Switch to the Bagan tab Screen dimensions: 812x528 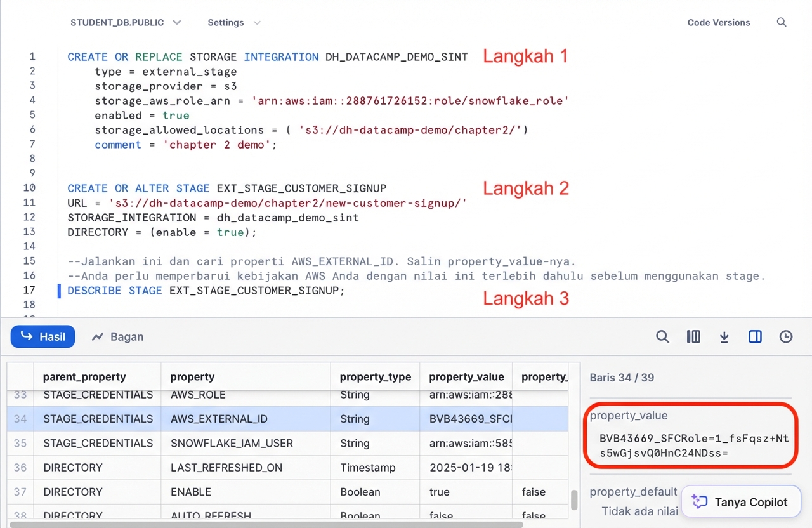click(117, 336)
